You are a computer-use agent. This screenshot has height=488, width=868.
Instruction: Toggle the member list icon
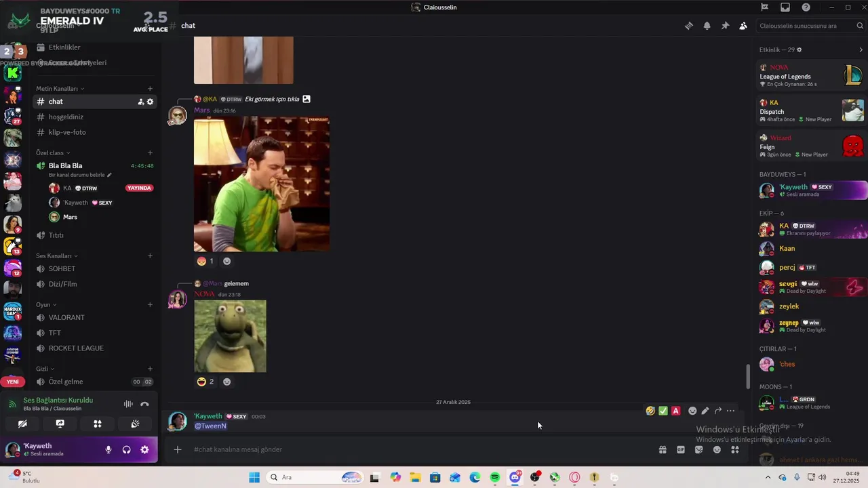point(743,26)
